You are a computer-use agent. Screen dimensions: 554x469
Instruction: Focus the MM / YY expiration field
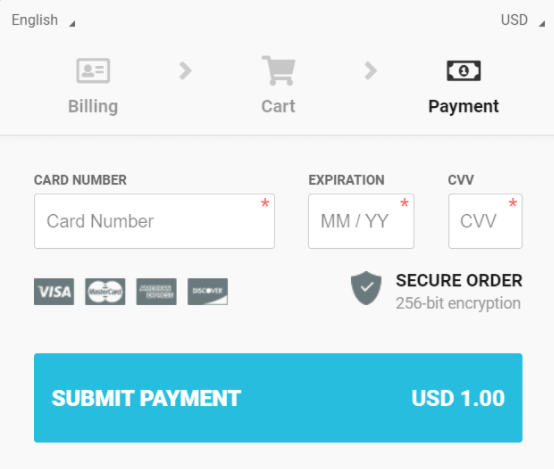point(361,221)
